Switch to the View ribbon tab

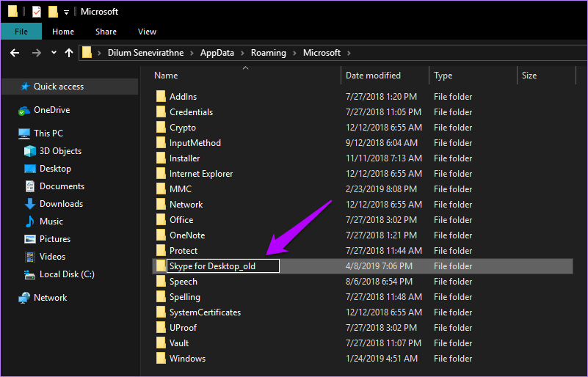(x=147, y=32)
